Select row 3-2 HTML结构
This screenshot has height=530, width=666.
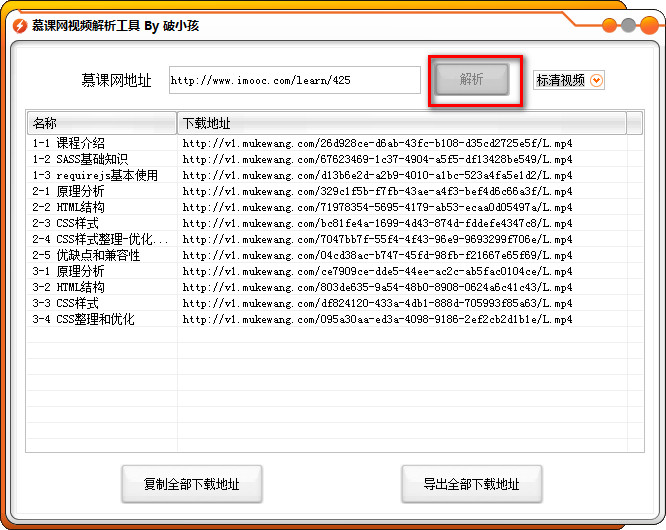(x=335, y=287)
